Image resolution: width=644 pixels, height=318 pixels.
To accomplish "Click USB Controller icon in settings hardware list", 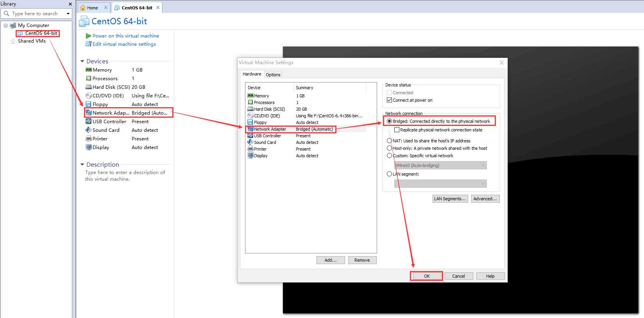I will 250,136.
